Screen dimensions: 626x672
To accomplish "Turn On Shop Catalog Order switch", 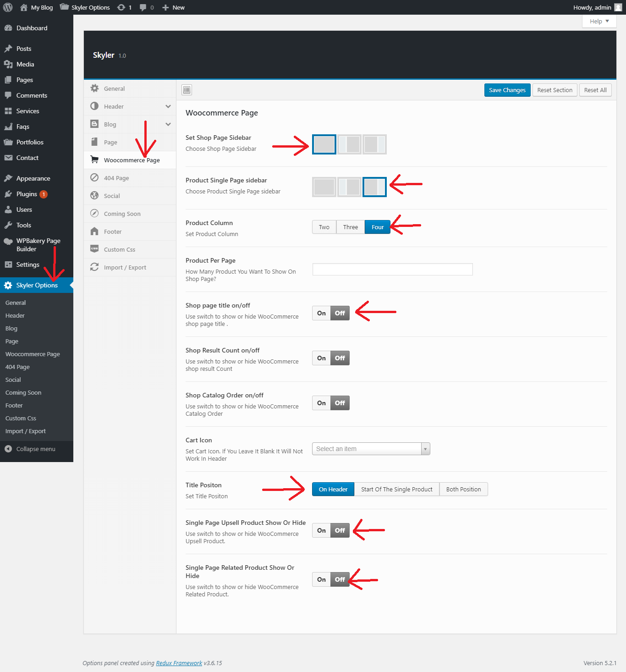I will coord(321,403).
